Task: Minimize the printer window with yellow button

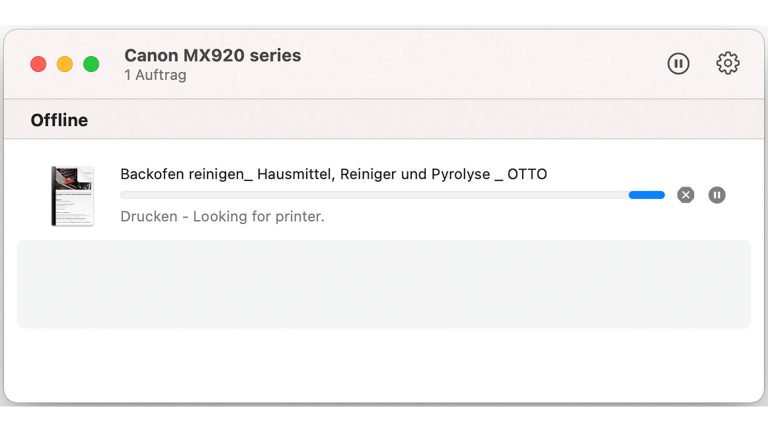Action: pyautogui.click(x=65, y=64)
